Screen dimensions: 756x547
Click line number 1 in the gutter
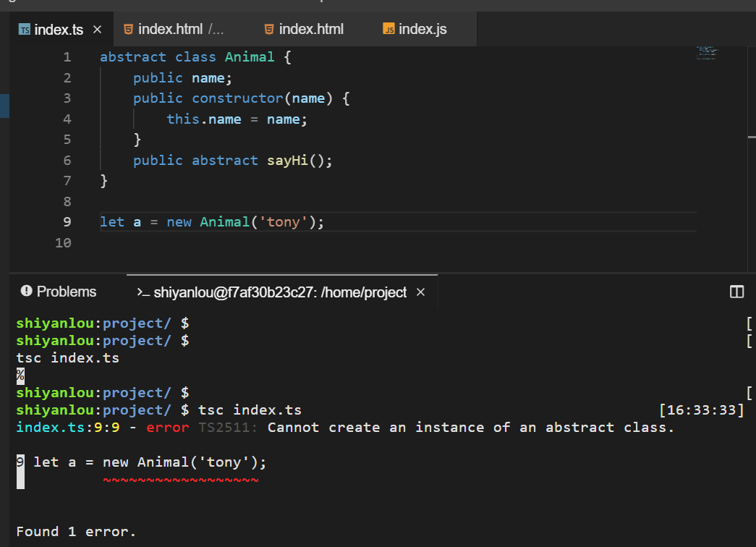coord(67,57)
